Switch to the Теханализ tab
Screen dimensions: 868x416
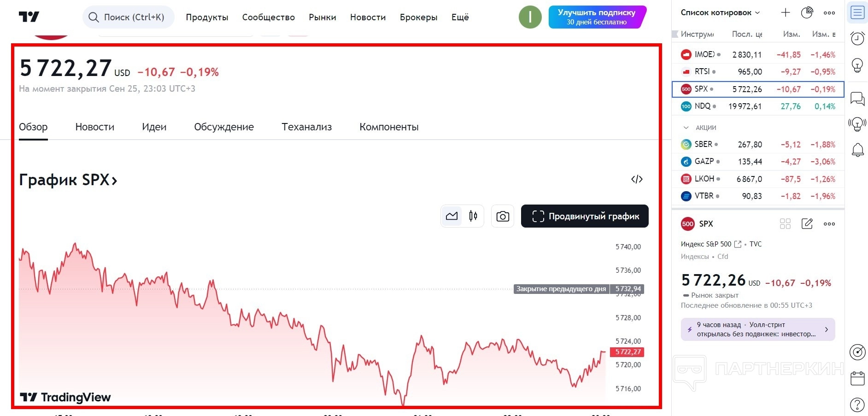(307, 127)
